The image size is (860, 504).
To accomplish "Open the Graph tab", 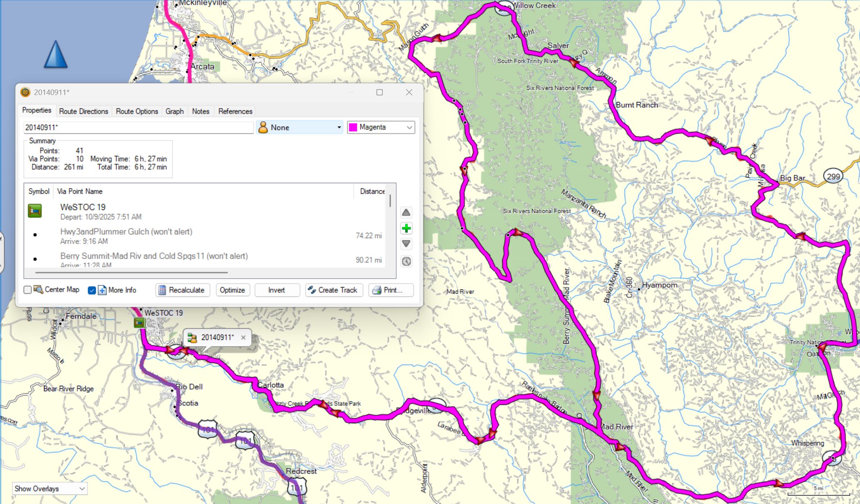I will point(174,111).
